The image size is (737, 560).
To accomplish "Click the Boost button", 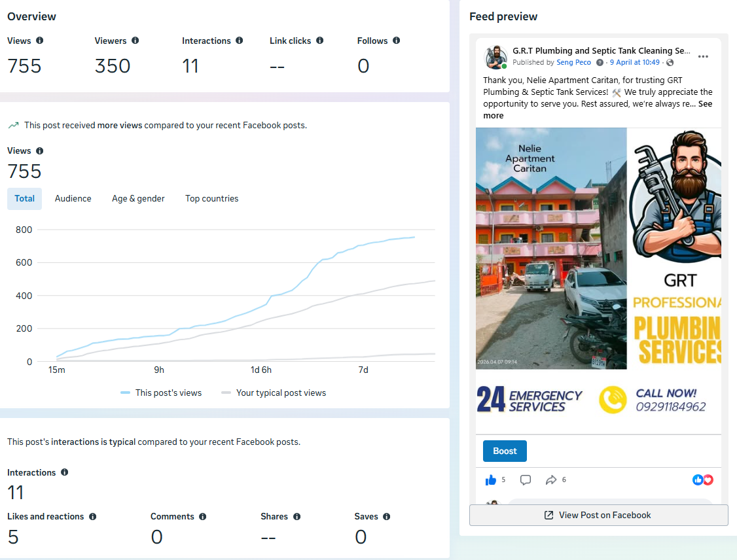I will click(505, 451).
